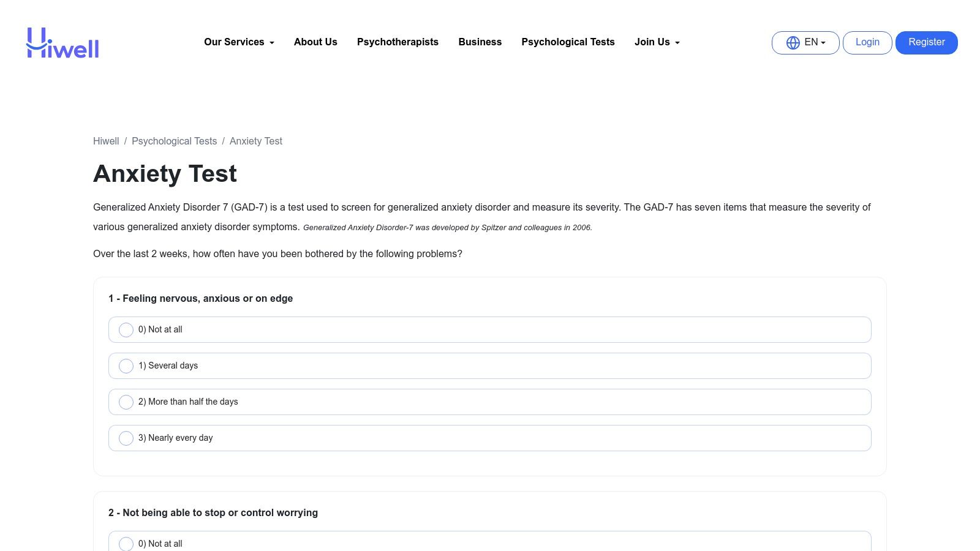The width and height of the screenshot is (980, 551).
Task: Open the Psychological Tests menu item
Action: pos(567,42)
